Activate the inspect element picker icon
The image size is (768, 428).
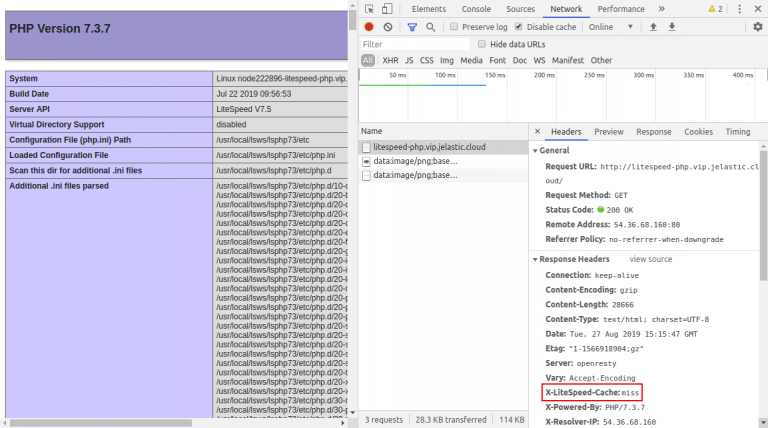coord(369,9)
